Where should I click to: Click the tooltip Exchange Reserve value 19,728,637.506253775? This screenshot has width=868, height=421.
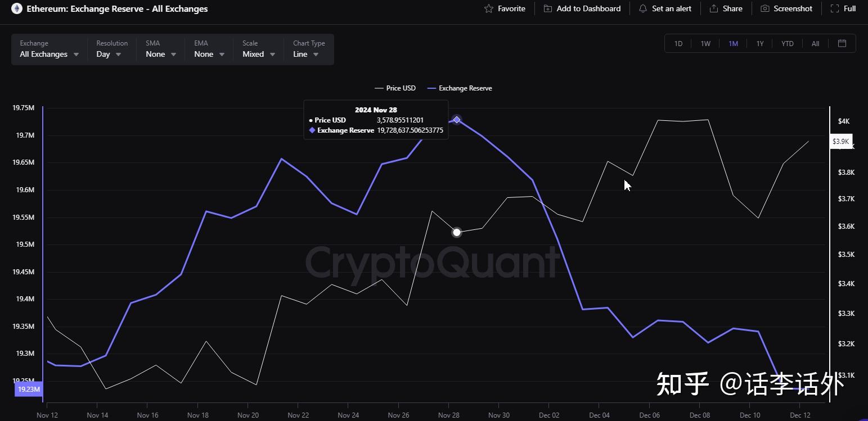pos(410,130)
